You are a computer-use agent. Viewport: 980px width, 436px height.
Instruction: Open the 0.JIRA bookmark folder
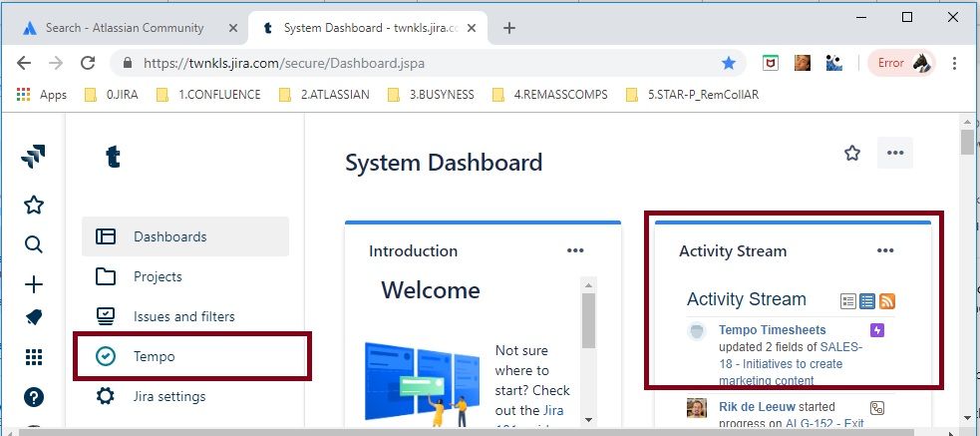point(112,95)
